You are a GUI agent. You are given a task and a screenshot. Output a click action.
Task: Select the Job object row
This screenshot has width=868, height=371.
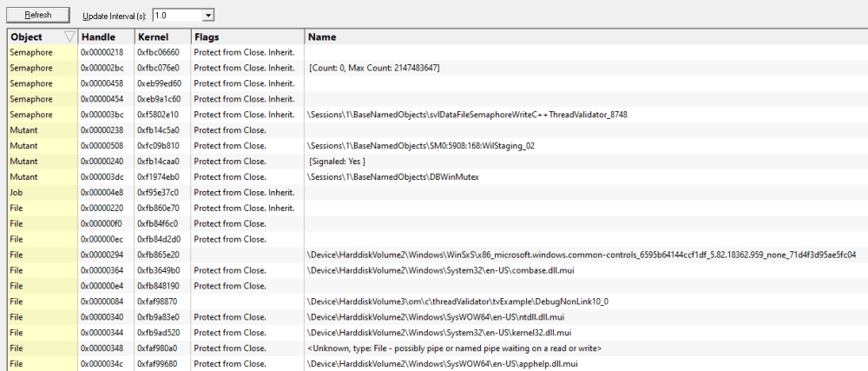click(x=437, y=192)
